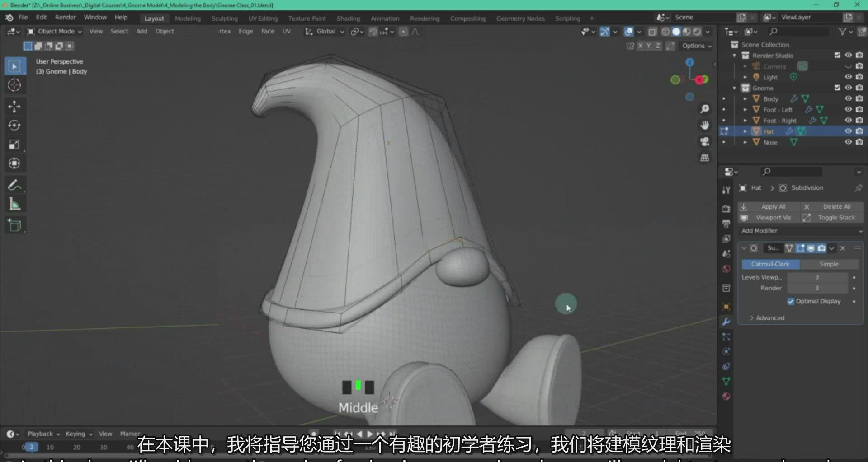The height and width of the screenshot is (462, 868).
Task: Uncheck the Gnome collection checkbox
Action: pos(837,88)
